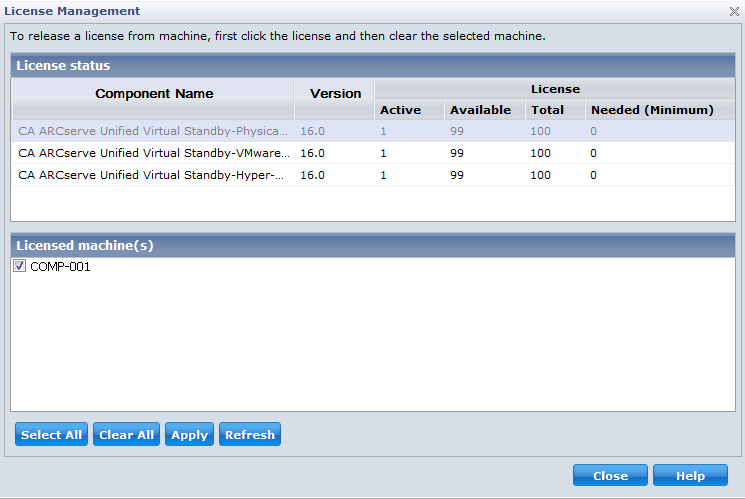Refresh the licensed machines list
Viewport: 745px width, 499px height.
[x=250, y=435]
